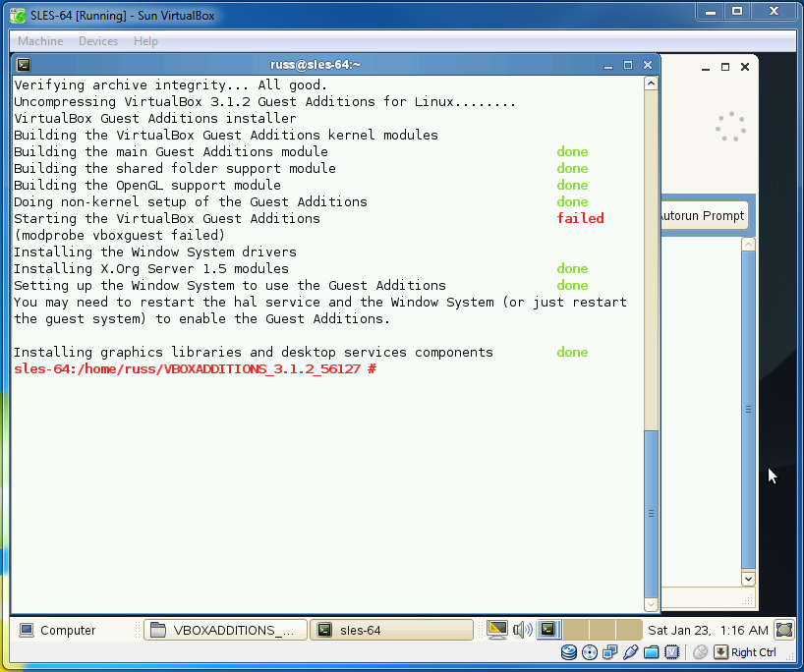Open the Computer main menu button
Image resolution: width=804 pixels, height=672 pixels.
pyautogui.click(x=57, y=630)
